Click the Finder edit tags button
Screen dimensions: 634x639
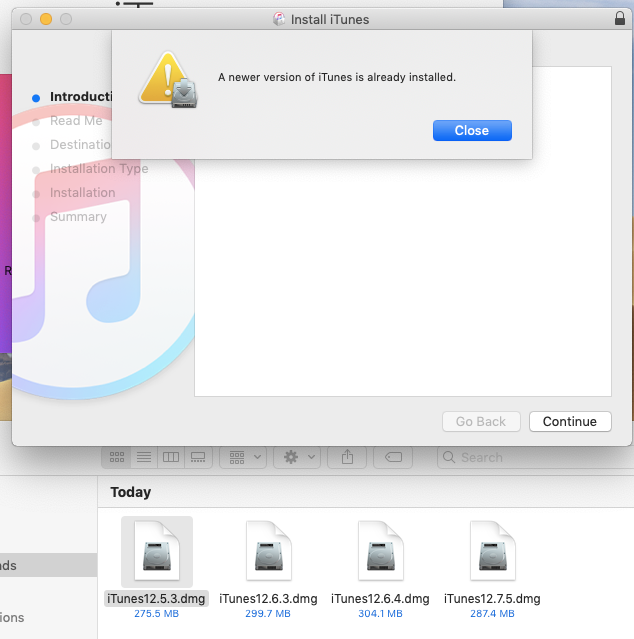(393, 457)
